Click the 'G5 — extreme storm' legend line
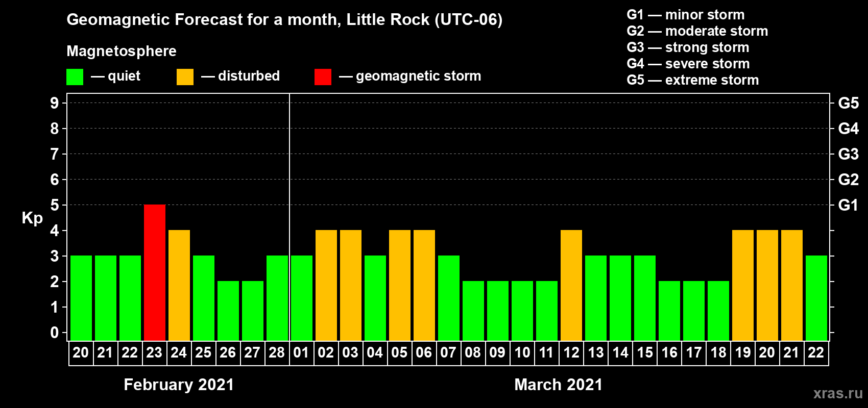868x408 pixels. pos(693,80)
